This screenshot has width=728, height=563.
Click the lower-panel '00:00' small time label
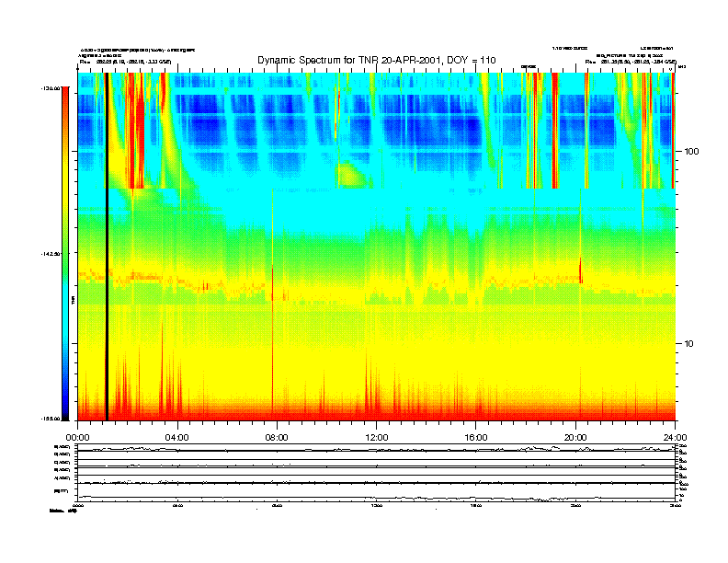coord(77,505)
